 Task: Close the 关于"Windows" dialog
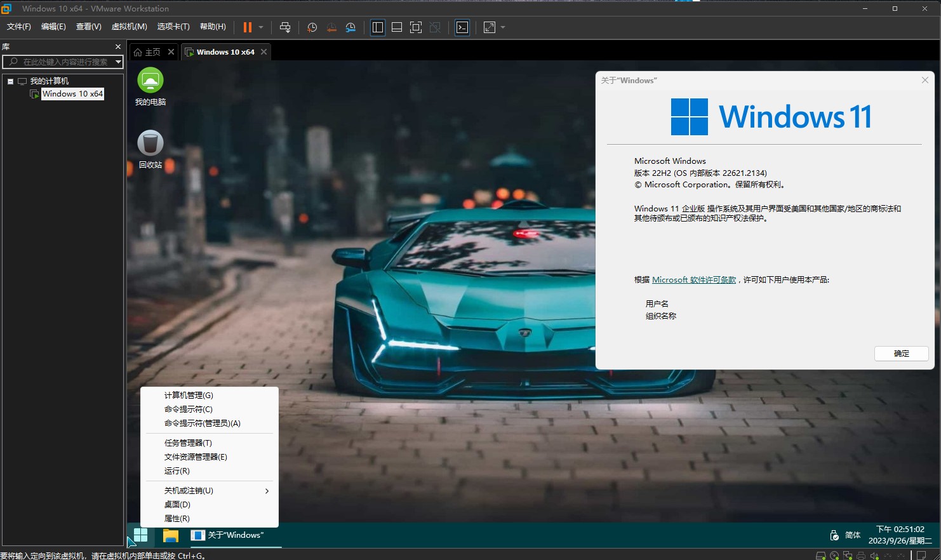point(925,80)
